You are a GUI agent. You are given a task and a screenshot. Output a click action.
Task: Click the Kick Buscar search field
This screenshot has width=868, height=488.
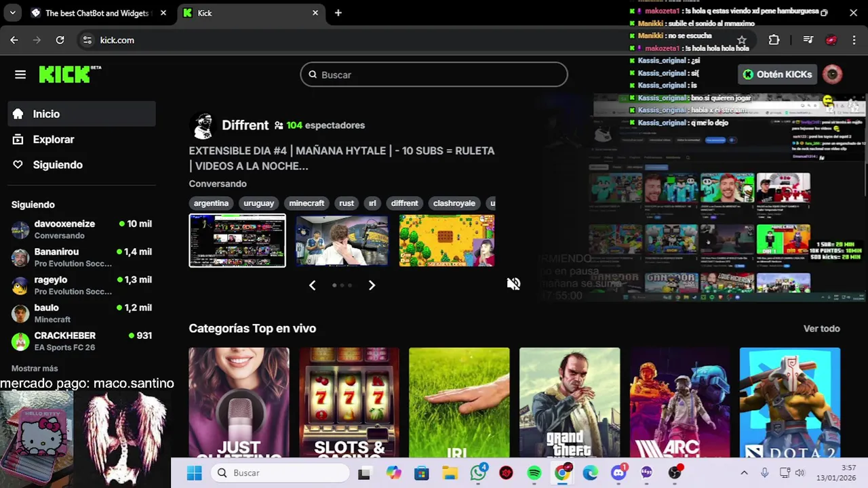(x=434, y=75)
